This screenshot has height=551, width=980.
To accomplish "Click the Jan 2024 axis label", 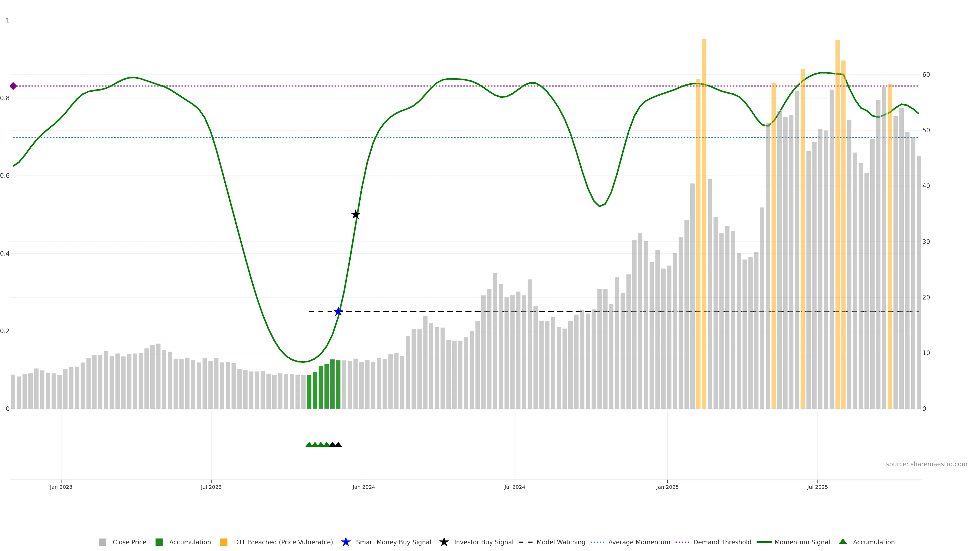I will (x=363, y=487).
